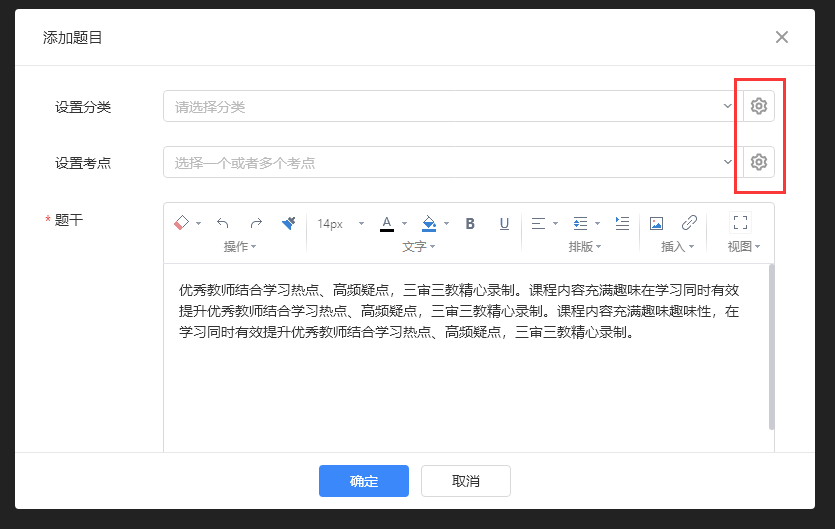Open the 文字 toolbar group menu
This screenshot has width=835, height=529.
417,246
